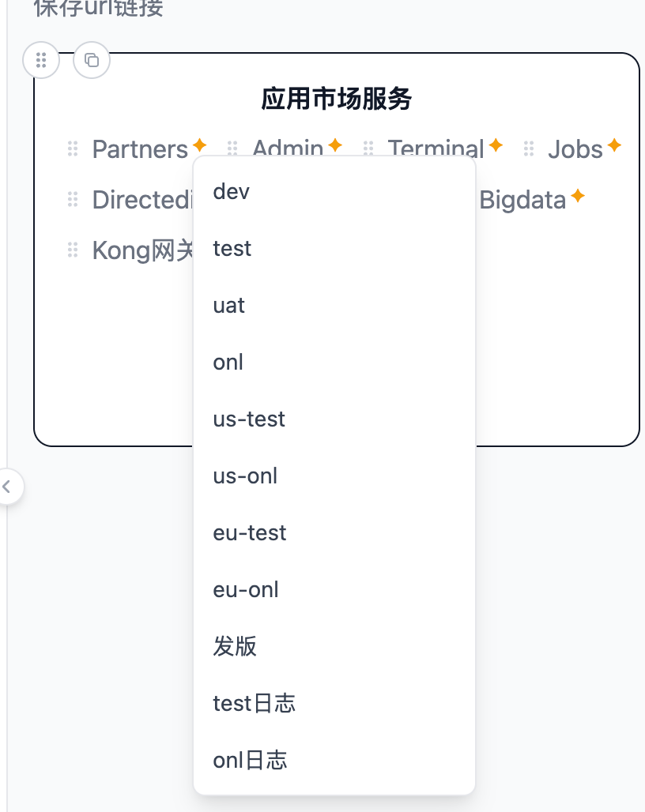Click the orange sparkle next to Jobs
645x812 pixels.
pyautogui.click(x=614, y=145)
